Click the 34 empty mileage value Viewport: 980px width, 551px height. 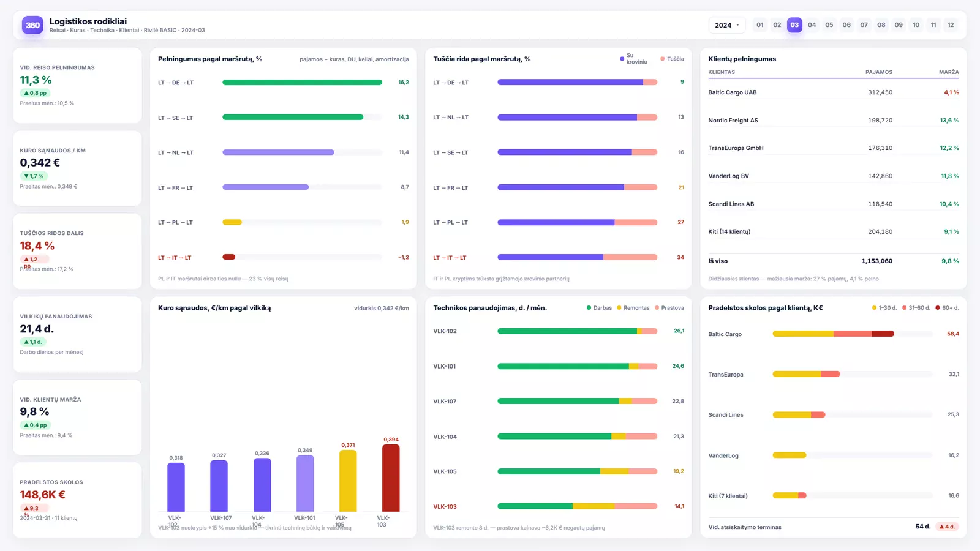[x=680, y=258]
